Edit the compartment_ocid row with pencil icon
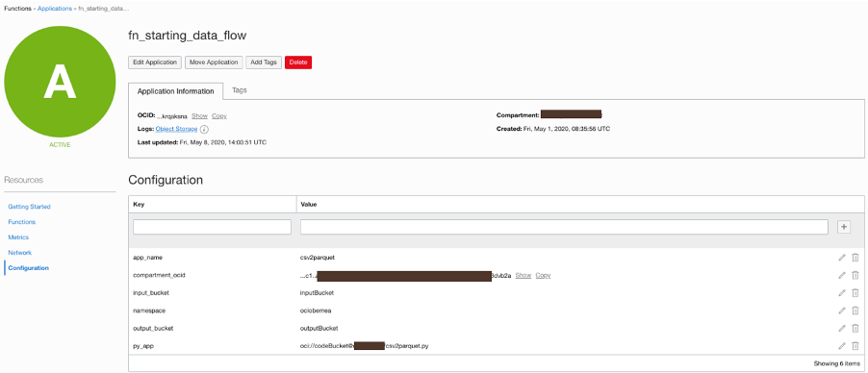Image resolution: width=868 pixels, height=373 pixels. [841, 275]
